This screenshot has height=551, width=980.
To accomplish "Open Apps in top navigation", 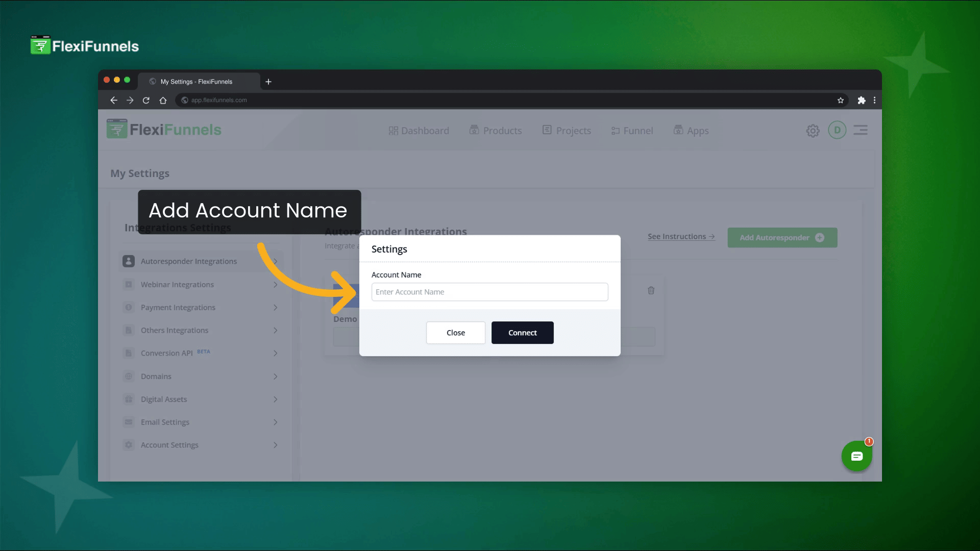I will click(x=691, y=131).
